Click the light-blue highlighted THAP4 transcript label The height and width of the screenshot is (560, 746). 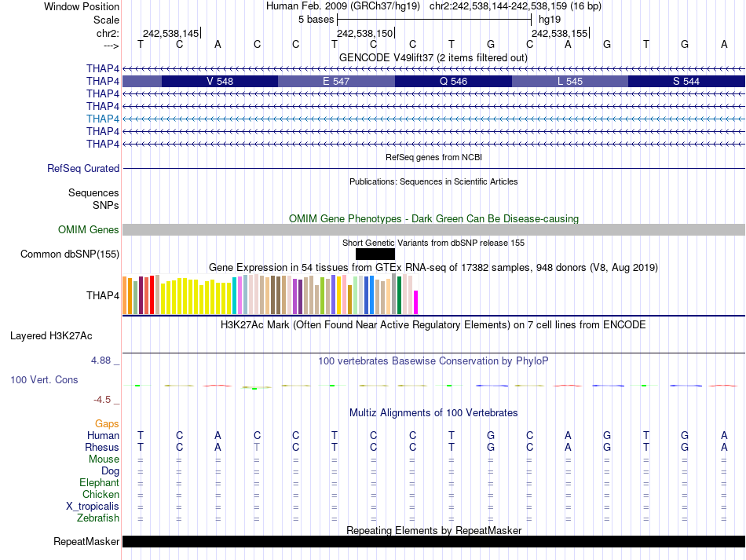pos(103,119)
